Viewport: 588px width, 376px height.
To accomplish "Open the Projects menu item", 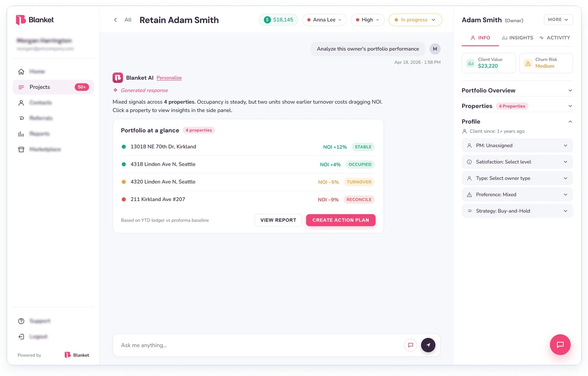I will tap(53, 87).
